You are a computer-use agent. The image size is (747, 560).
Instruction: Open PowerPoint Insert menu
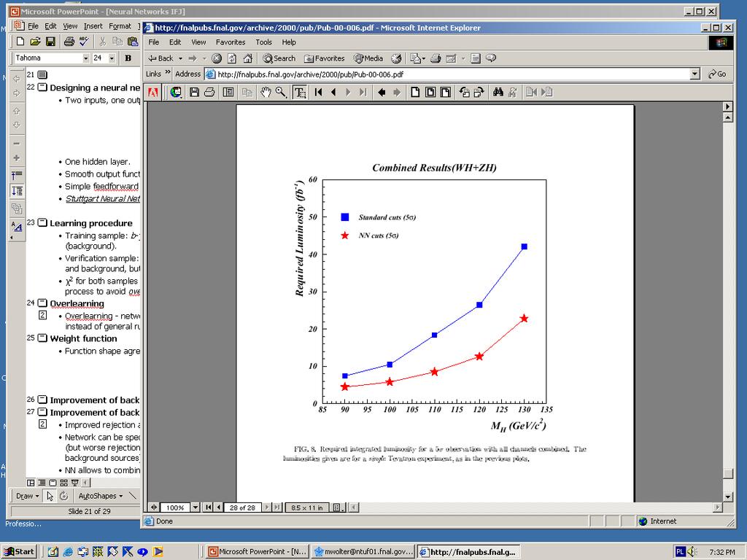coord(93,26)
